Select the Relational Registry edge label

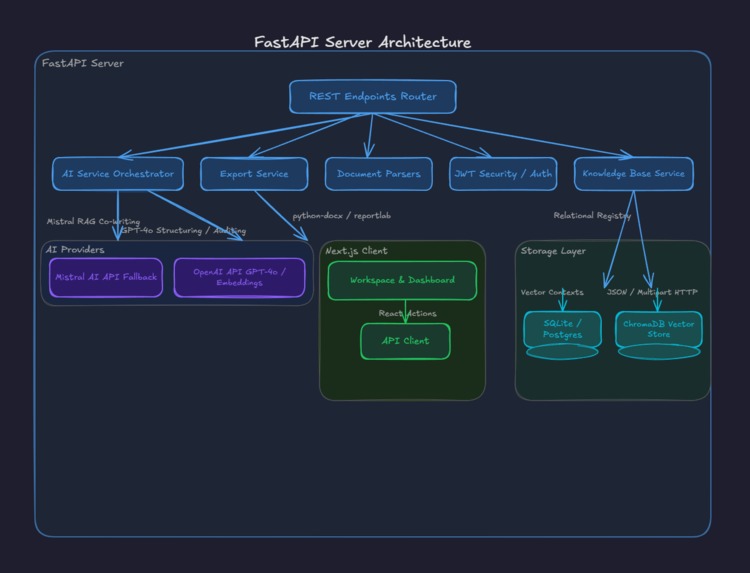click(x=592, y=216)
